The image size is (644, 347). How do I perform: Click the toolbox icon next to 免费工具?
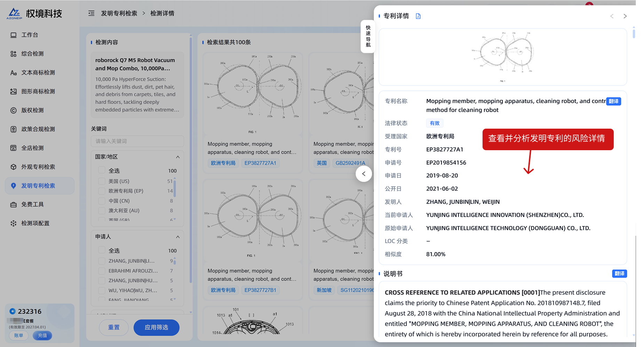tap(14, 204)
